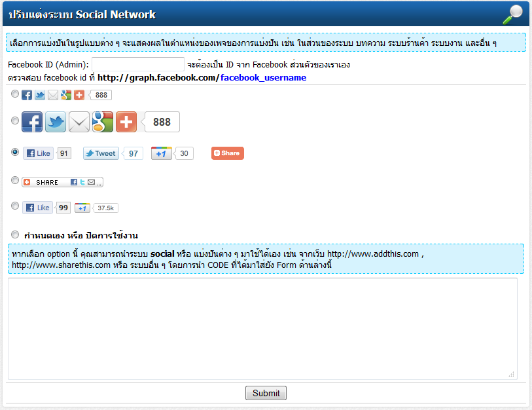Click the orange Share button
Screen dimensions: 532x410
tap(227, 153)
